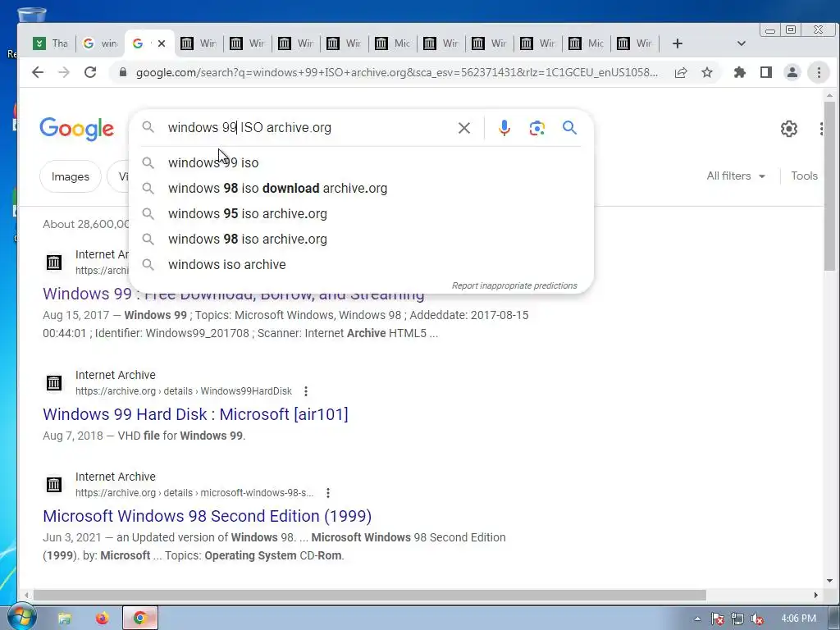Click the muted volume tray icon
The width and height of the screenshot is (840, 630).
tap(757, 619)
